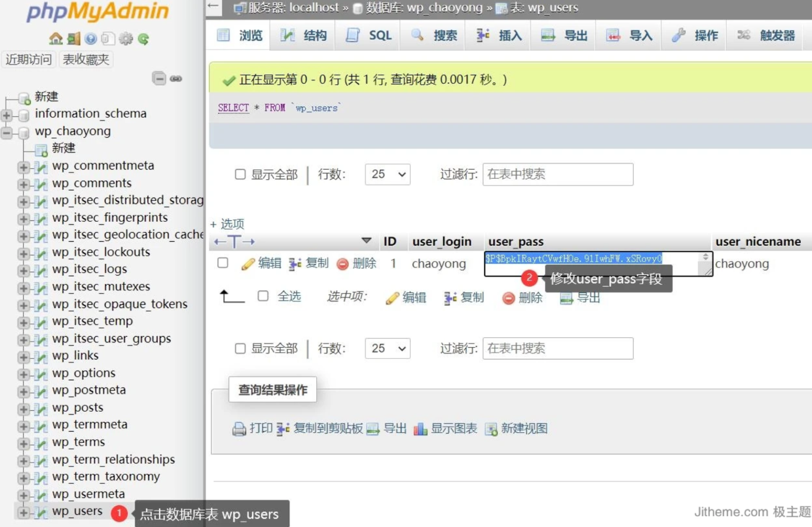Viewport: 812px width, 527px height.
Task: Click the log out door icon
Action: pyautogui.click(x=74, y=39)
